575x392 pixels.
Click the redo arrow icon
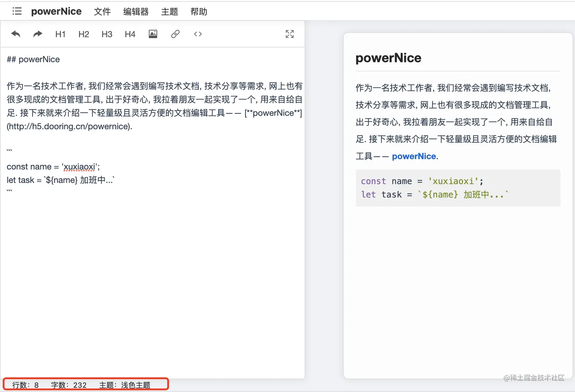click(38, 34)
